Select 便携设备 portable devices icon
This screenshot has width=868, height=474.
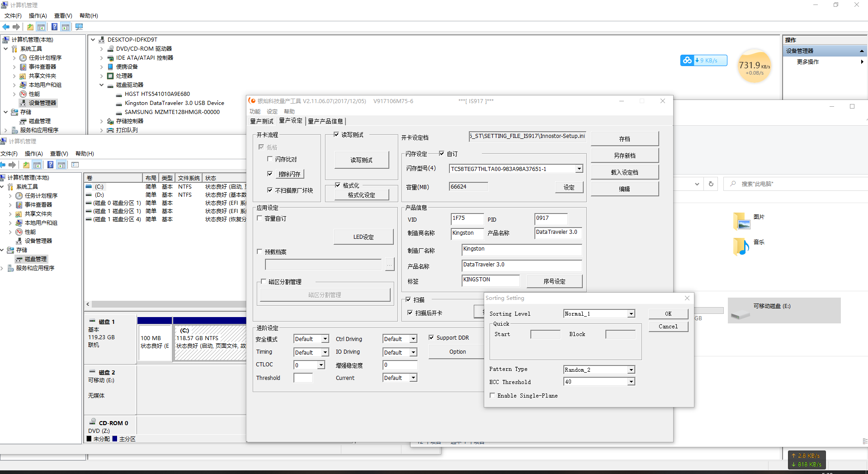(111, 67)
